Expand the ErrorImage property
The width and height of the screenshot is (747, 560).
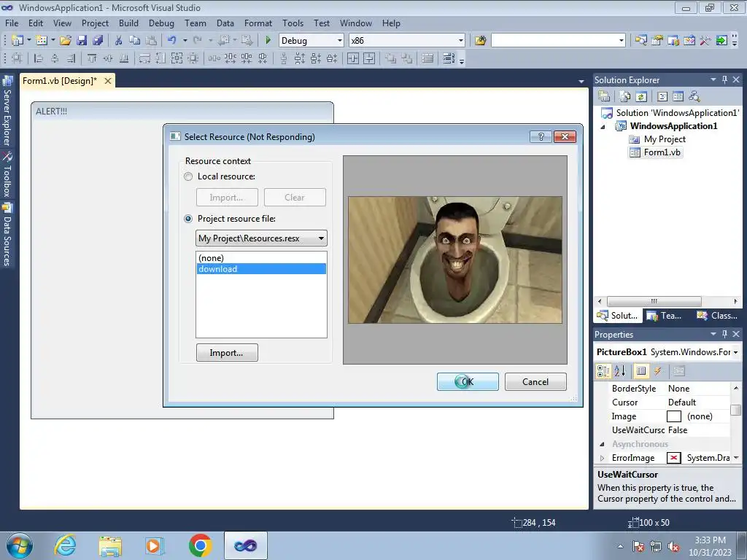tap(602, 458)
